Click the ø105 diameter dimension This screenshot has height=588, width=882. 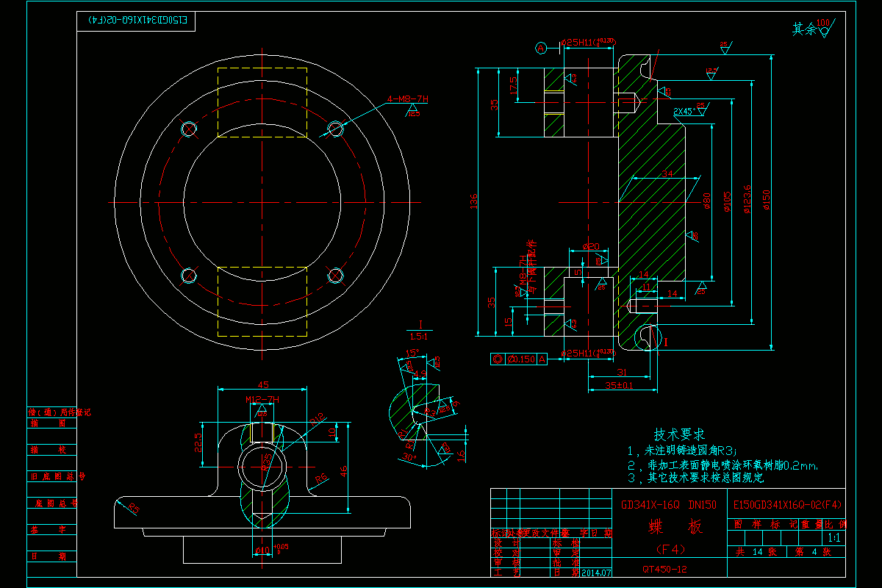pos(728,201)
